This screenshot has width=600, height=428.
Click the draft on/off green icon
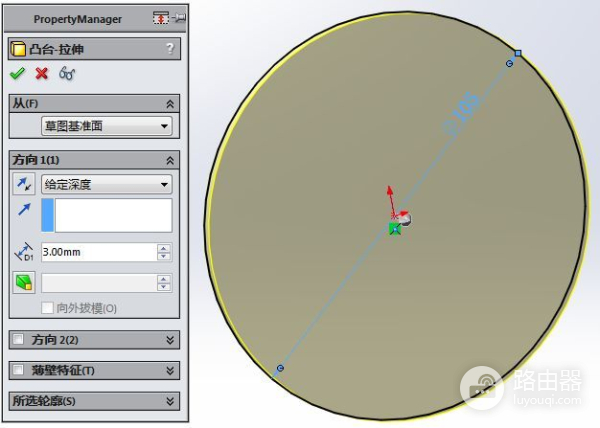(x=23, y=283)
